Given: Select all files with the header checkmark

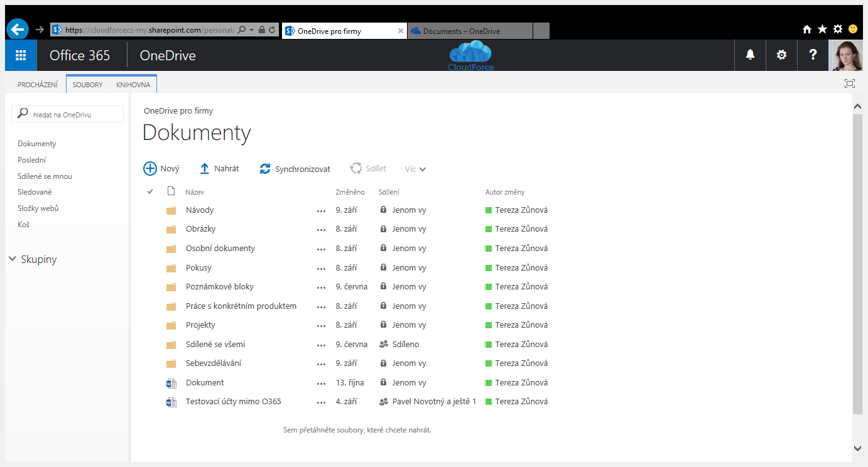Looking at the screenshot, I should (149, 191).
